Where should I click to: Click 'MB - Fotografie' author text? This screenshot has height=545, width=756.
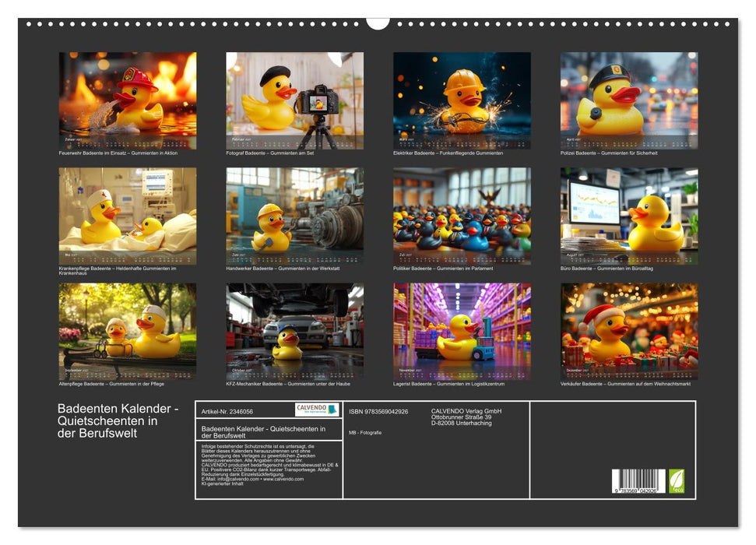pyautogui.click(x=365, y=433)
